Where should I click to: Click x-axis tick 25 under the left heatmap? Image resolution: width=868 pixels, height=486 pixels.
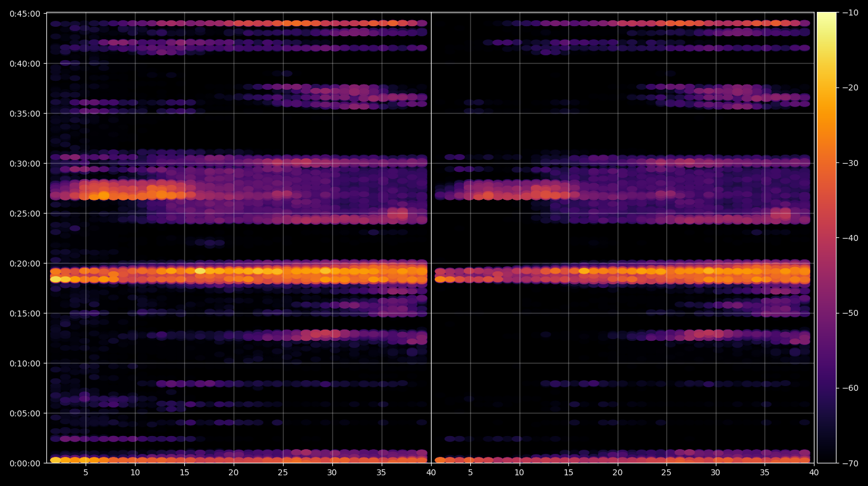click(x=283, y=473)
